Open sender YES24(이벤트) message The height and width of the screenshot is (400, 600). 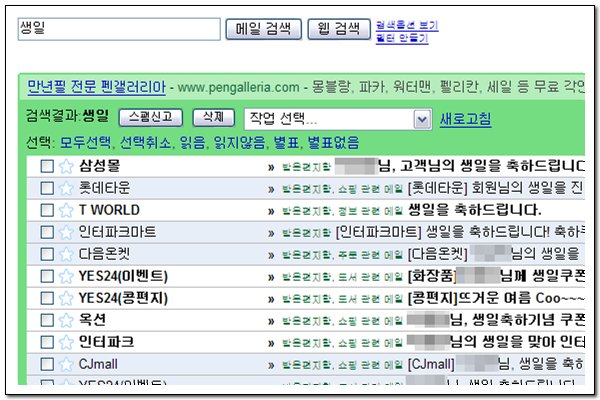123,276
